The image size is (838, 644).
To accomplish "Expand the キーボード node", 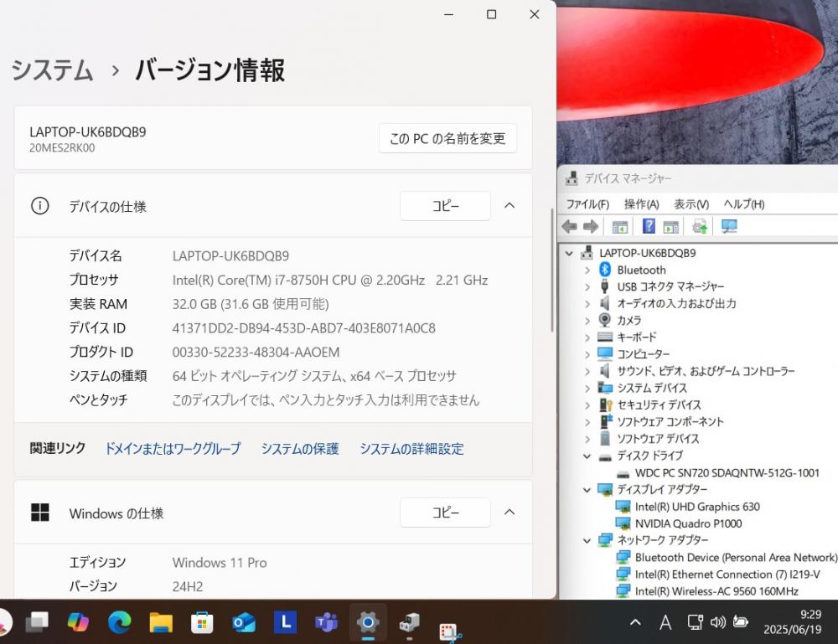I will (x=587, y=337).
